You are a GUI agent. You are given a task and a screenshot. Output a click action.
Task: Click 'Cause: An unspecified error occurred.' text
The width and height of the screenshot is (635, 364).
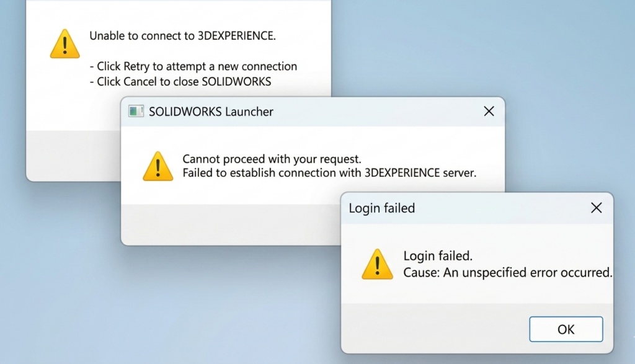[507, 272]
